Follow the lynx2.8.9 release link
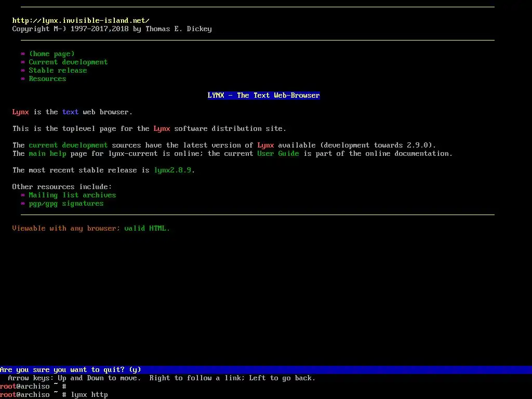 [x=172, y=170]
